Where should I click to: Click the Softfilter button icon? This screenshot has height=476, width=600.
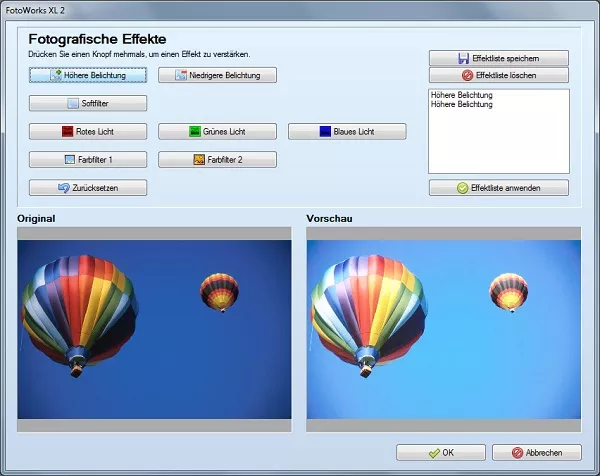pos(73,103)
